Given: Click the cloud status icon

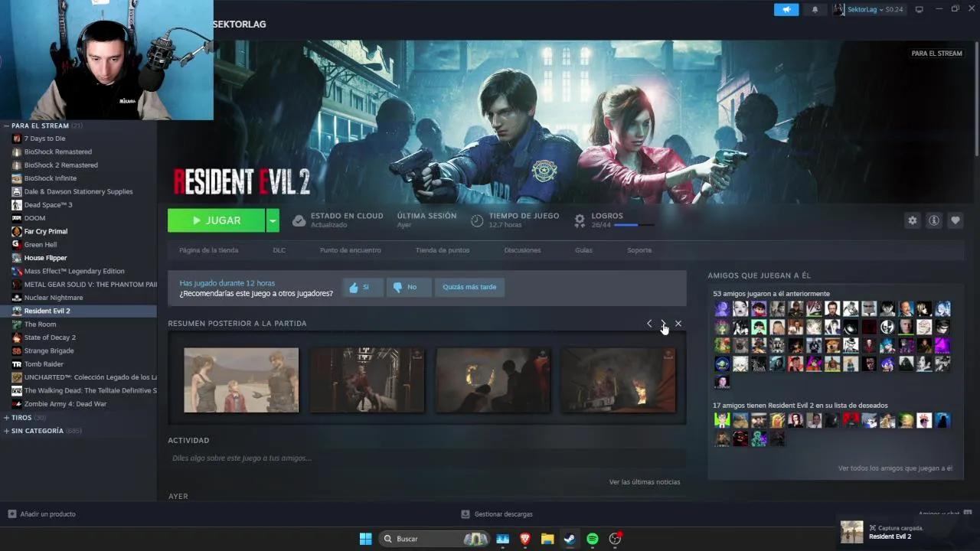Looking at the screenshot, I should point(299,220).
